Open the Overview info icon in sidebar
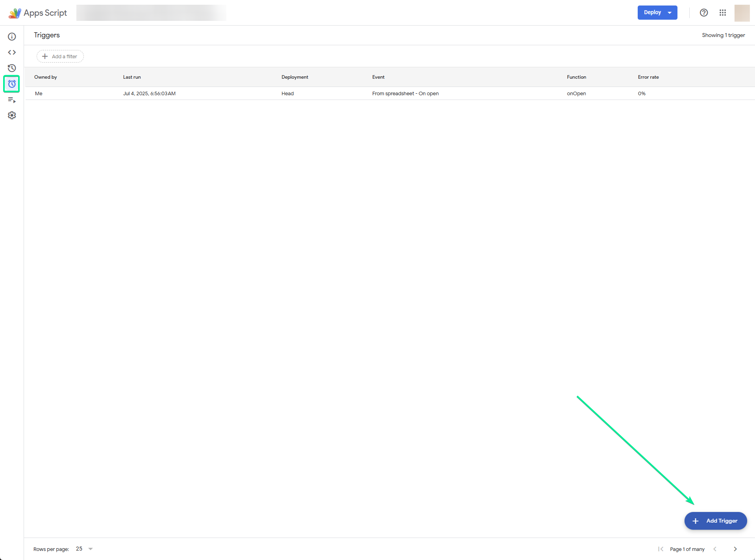The height and width of the screenshot is (560, 755). pos(12,37)
